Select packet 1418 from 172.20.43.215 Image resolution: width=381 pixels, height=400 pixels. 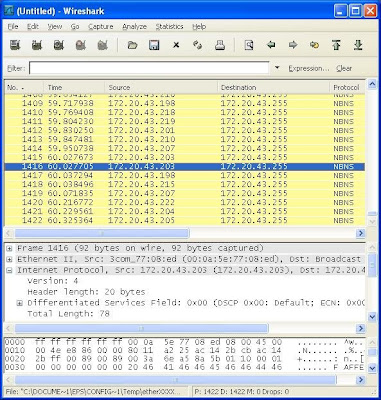[185, 184]
